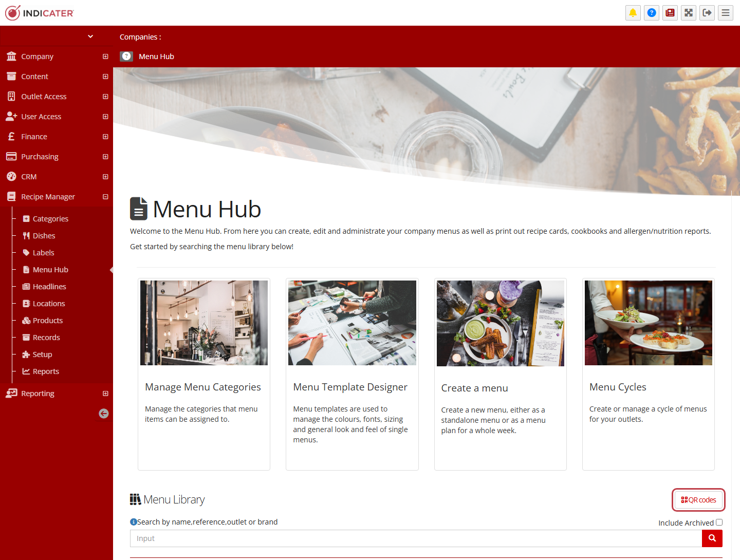The width and height of the screenshot is (740, 560).
Task: Open the Manage Menu Categories card title
Action: click(x=203, y=387)
